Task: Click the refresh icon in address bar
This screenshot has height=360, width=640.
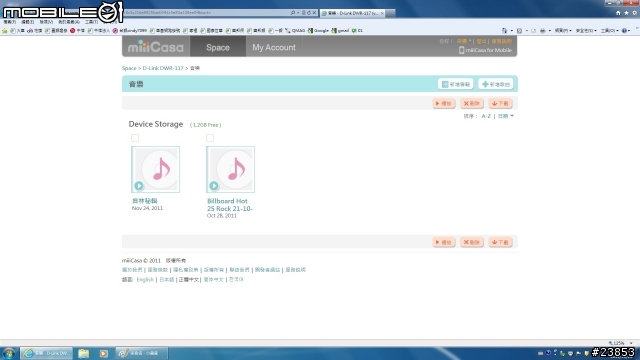Action: [309, 13]
